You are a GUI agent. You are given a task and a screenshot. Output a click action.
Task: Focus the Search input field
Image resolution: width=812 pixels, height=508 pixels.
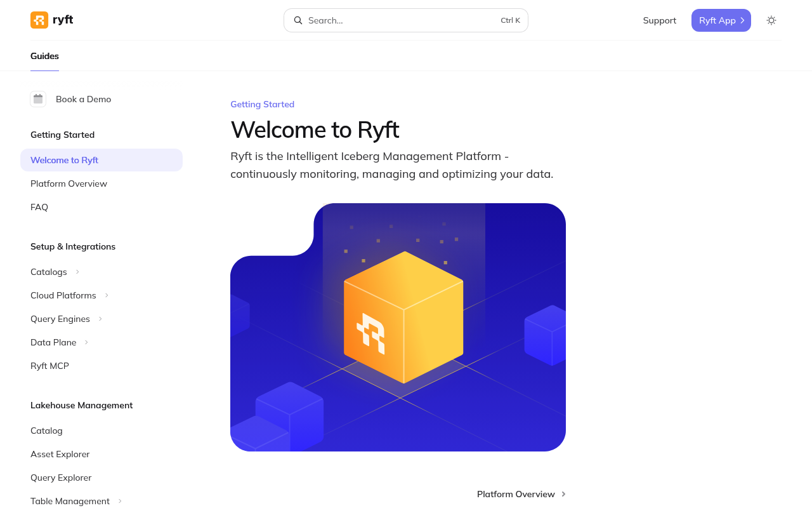(x=406, y=20)
